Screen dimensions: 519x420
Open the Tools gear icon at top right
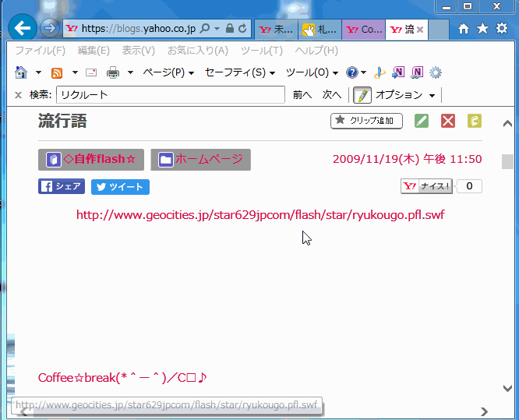click(x=502, y=29)
